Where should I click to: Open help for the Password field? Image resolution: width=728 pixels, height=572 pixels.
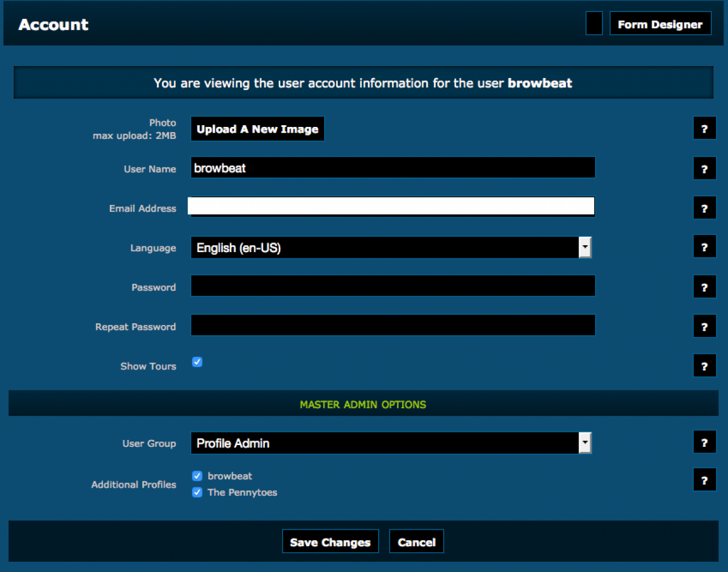pyautogui.click(x=704, y=287)
